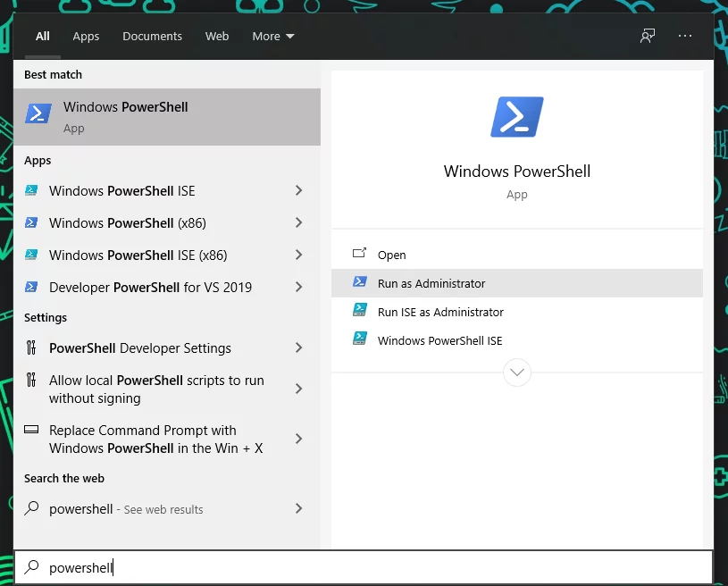
Task: Open the three-dot options menu
Action: [x=685, y=36]
